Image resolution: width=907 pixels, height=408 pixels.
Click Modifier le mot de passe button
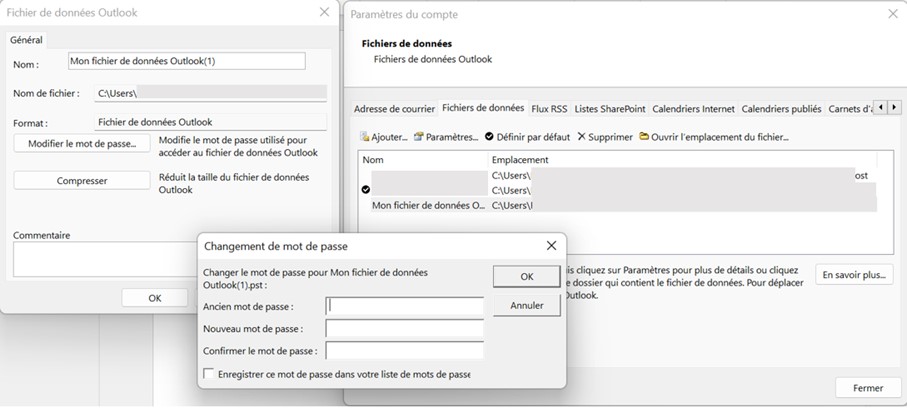82,144
